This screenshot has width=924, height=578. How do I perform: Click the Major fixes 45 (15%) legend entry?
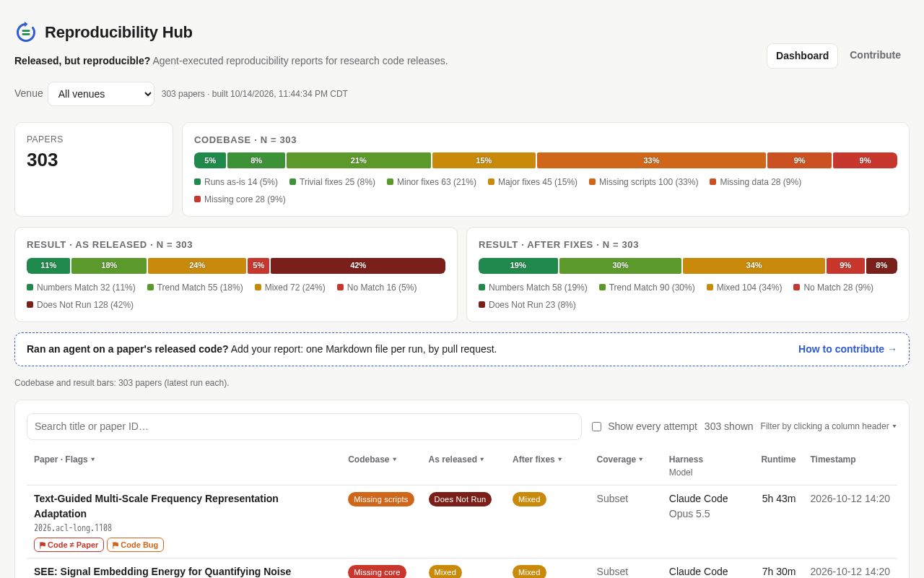533,182
